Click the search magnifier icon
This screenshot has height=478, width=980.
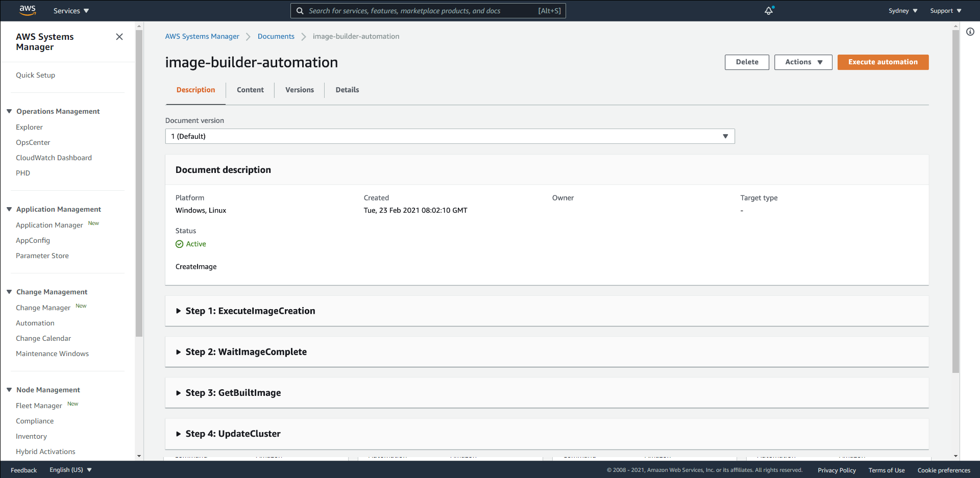(300, 11)
